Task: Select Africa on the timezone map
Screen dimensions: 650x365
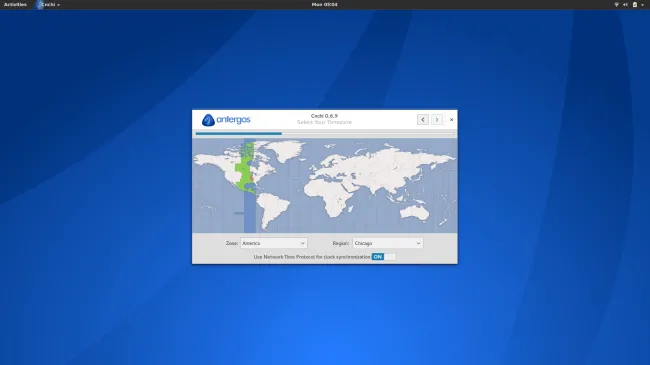Action: [332, 199]
